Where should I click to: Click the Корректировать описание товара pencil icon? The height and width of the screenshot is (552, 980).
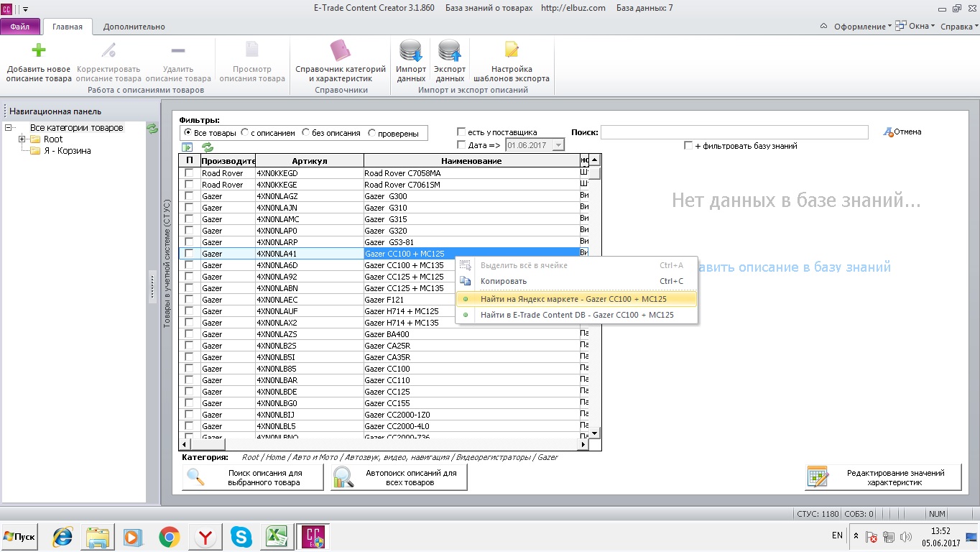108,50
